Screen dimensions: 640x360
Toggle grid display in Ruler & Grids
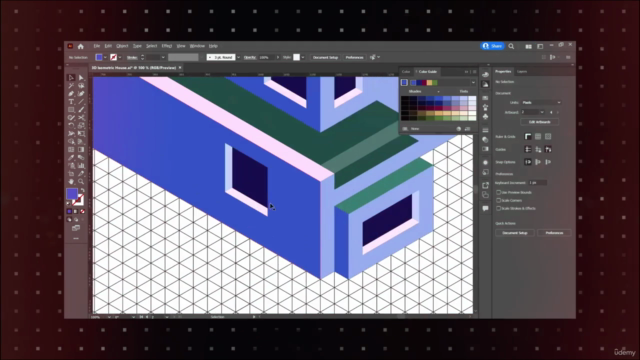click(538, 136)
